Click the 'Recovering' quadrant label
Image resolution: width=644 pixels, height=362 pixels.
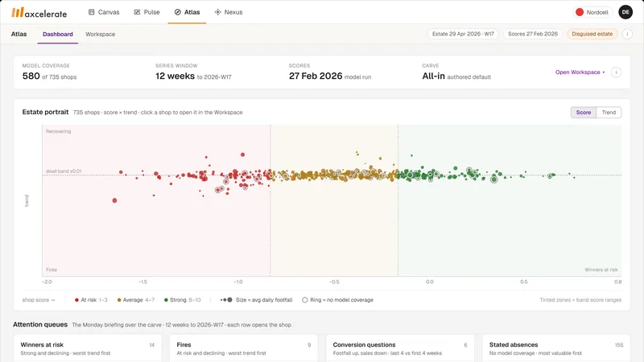[x=58, y=131]
